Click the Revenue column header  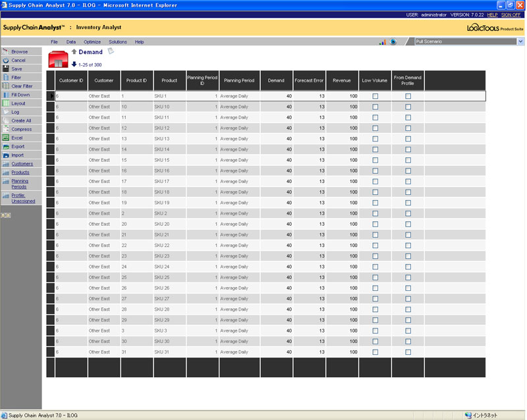[342, 80]
